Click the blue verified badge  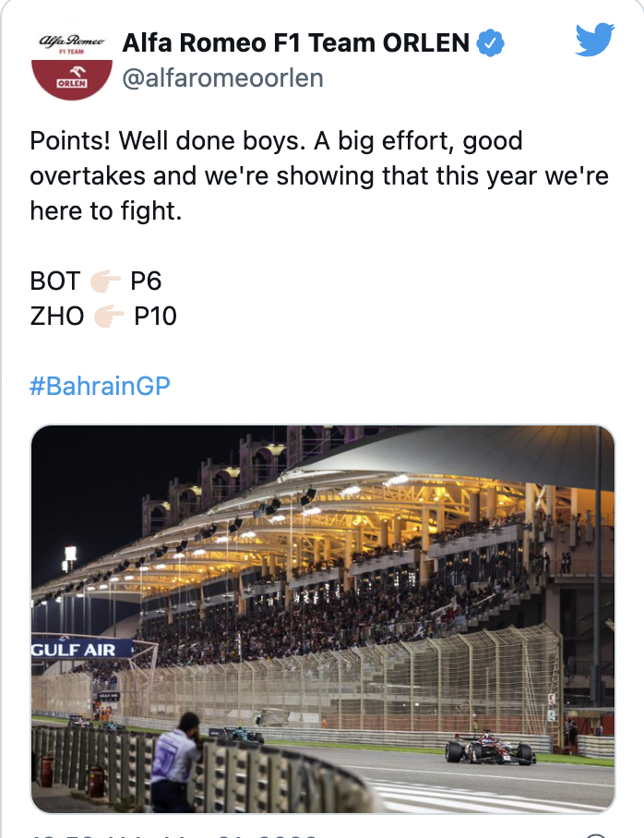click(490, 42)
